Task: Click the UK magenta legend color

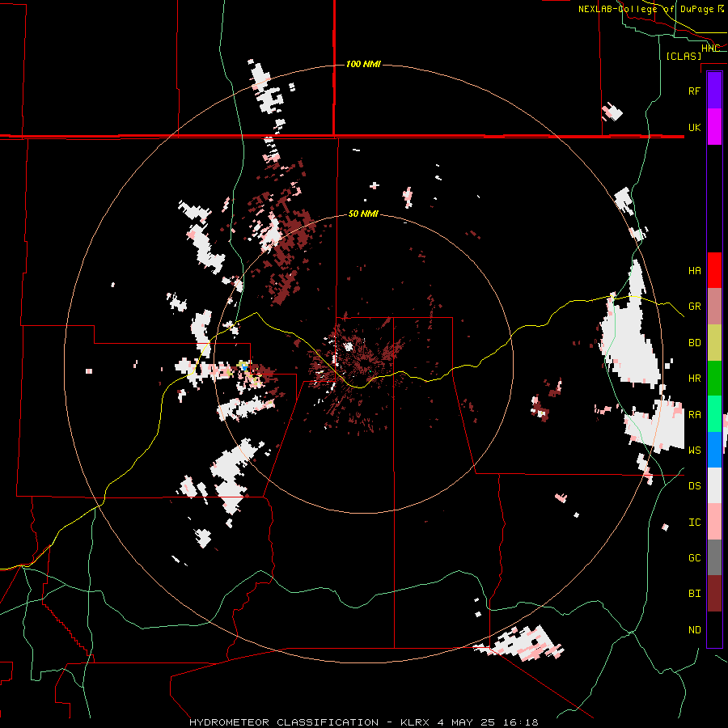Action: (714, 127)
